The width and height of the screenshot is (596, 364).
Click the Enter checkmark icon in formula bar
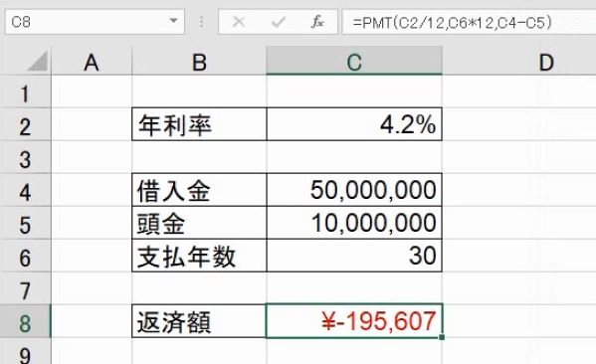tap(279, 22)
